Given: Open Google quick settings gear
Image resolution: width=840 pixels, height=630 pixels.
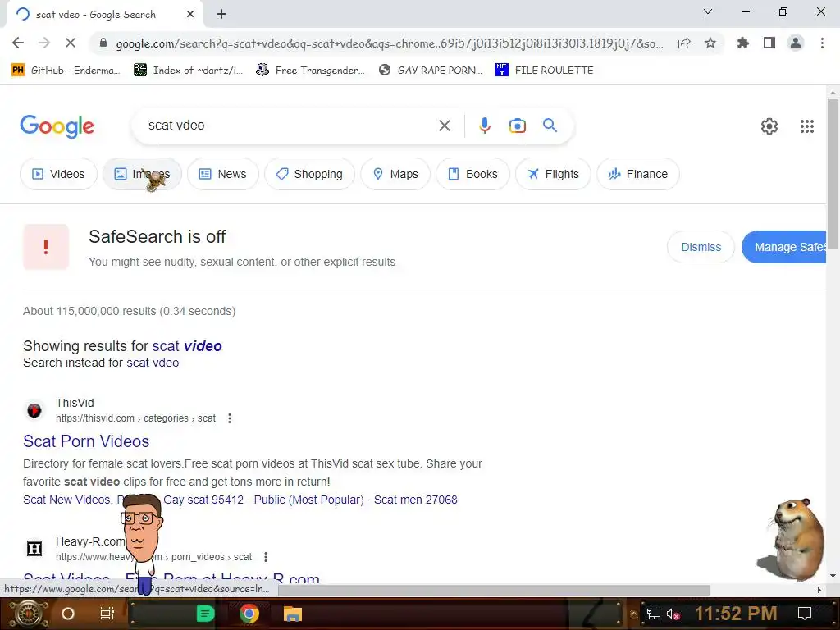Looking at the screenshot, I should (769, 126).
